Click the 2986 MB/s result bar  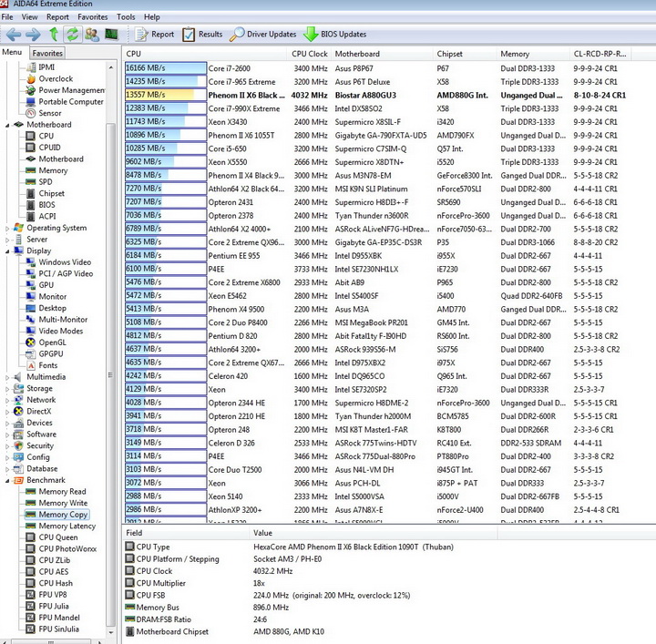coord(166,510)
